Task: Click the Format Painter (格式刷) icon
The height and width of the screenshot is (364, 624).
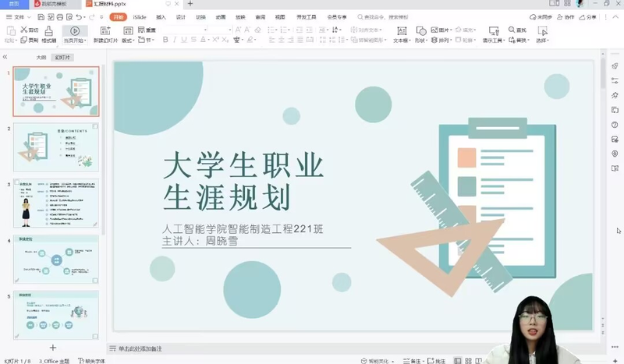Action: [48, 34]
